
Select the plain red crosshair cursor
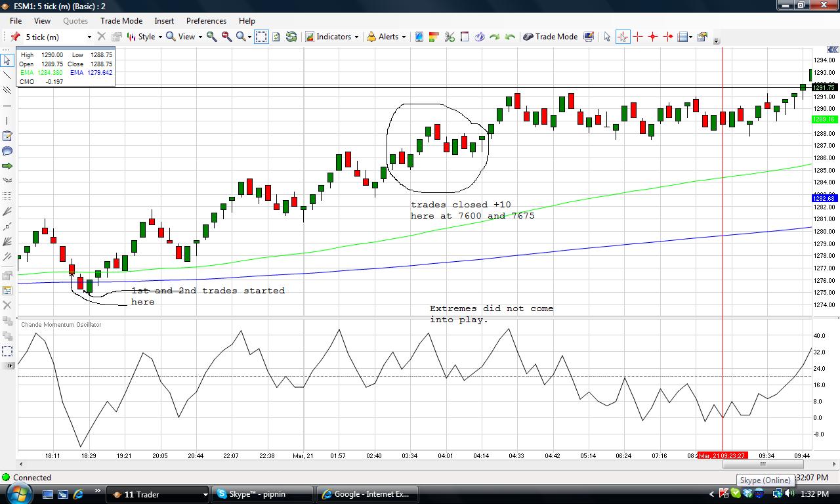pyautogui.click(x=637, y=37)
